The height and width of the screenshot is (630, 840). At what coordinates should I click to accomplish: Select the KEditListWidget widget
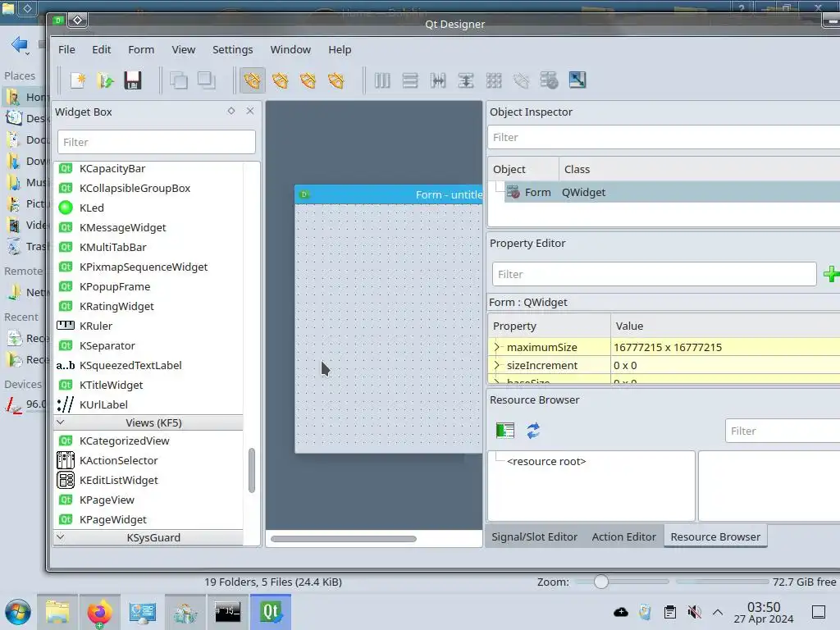tap(118, 480)
